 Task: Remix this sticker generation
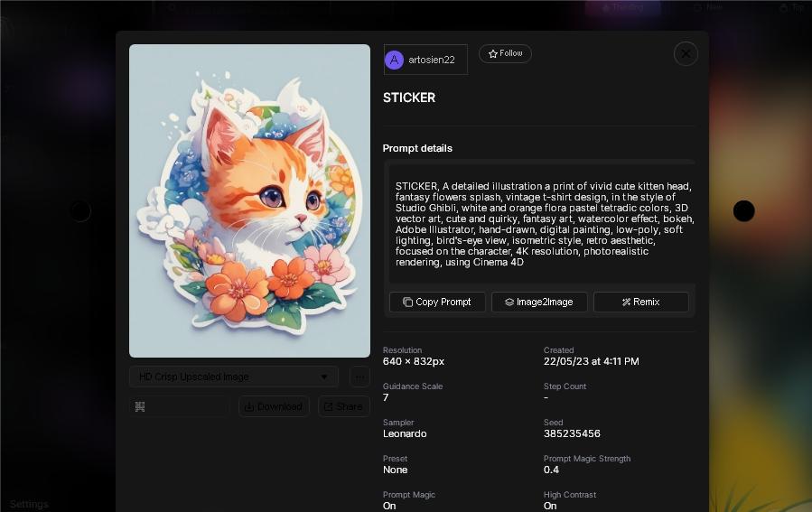click(x=640, y=302)
